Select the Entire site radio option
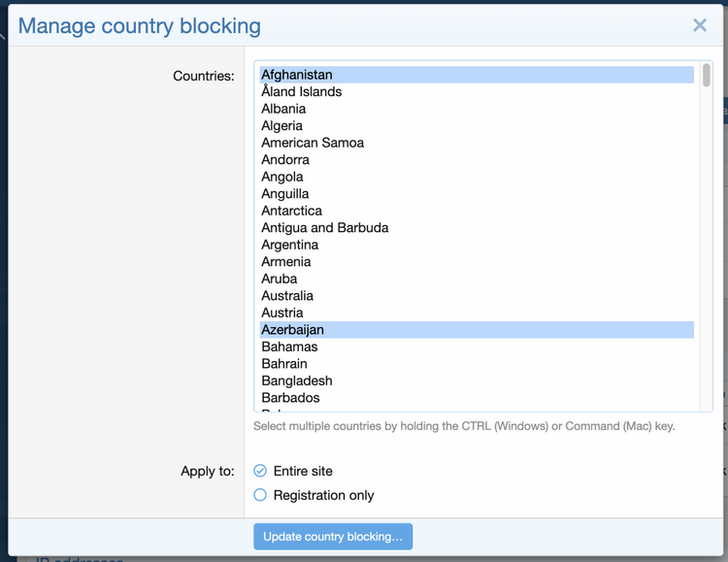This screenshot has width=728, height=562. tap(260, 471)
